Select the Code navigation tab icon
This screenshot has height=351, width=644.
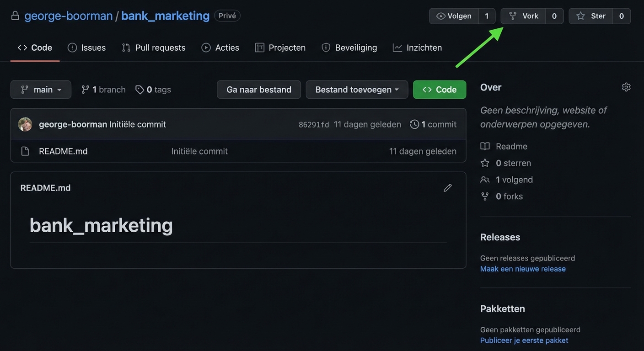pos(22,47)
